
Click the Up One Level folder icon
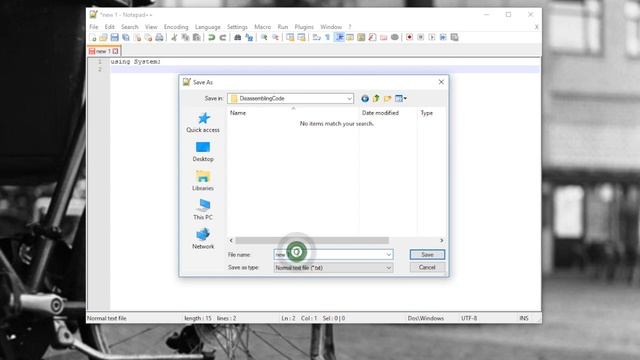pyautogui.click(x=376, y=98)
